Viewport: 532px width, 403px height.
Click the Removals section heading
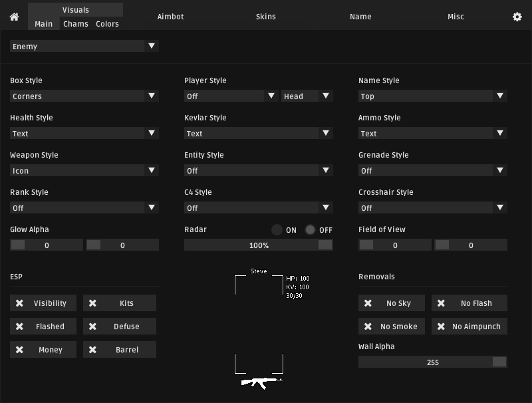376,277
